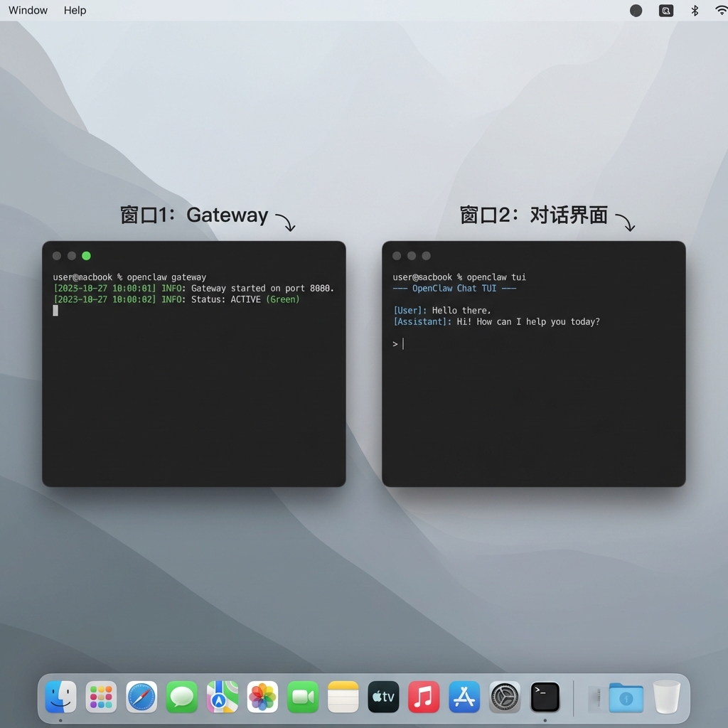Open the Apple TV app
The image size is (728, 728).
(x=383, y=697)
